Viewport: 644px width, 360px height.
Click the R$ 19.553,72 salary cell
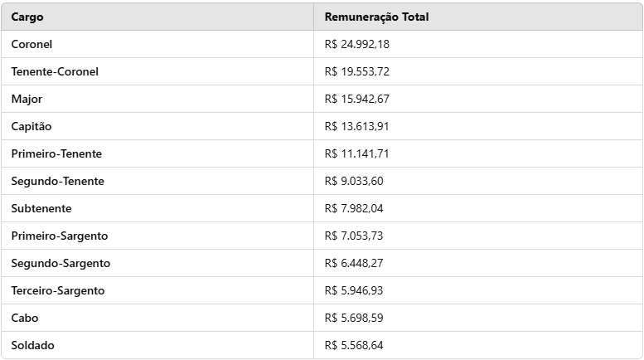pos(356,71)
